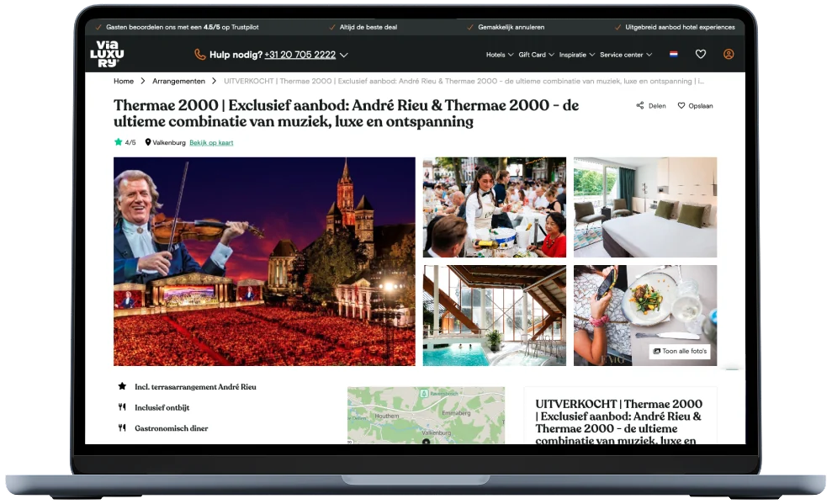The height and width of the screenshot is (504, 832).
Task: Click the Trustpilot 4.5/5 rating text
Action: (182, 27)
